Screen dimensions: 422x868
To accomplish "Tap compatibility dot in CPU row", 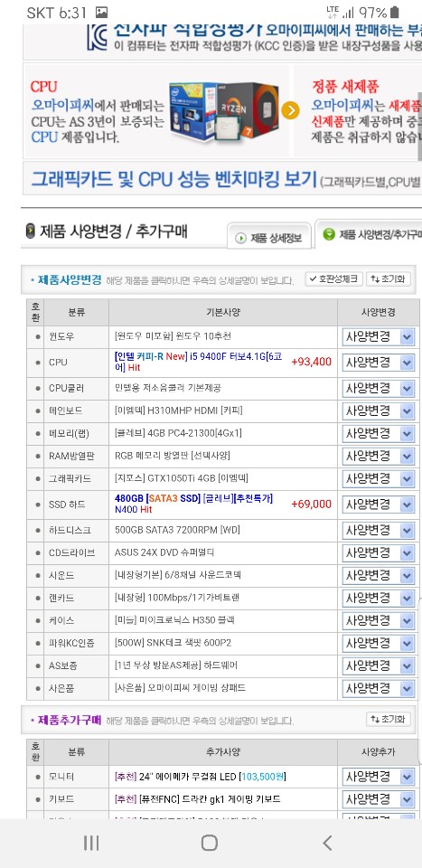I will pyautogui.click(x=38, y=363).
